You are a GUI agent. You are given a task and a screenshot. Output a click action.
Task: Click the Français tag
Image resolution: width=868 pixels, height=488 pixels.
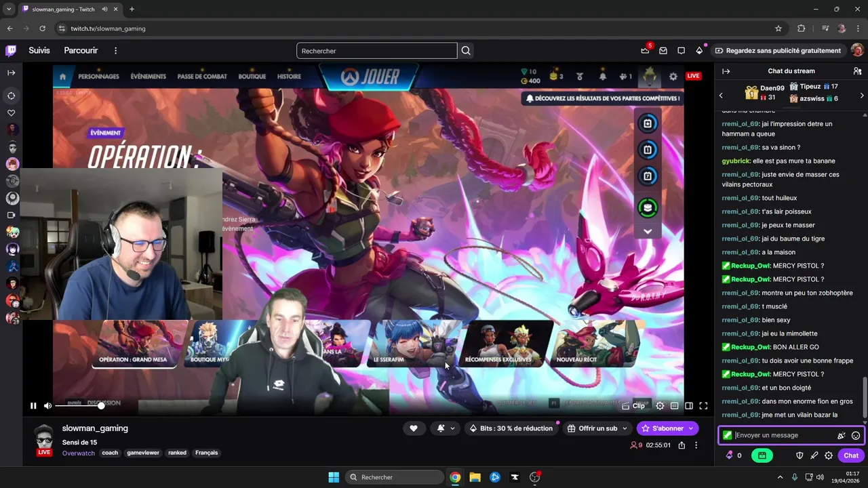tap(207, 453)
